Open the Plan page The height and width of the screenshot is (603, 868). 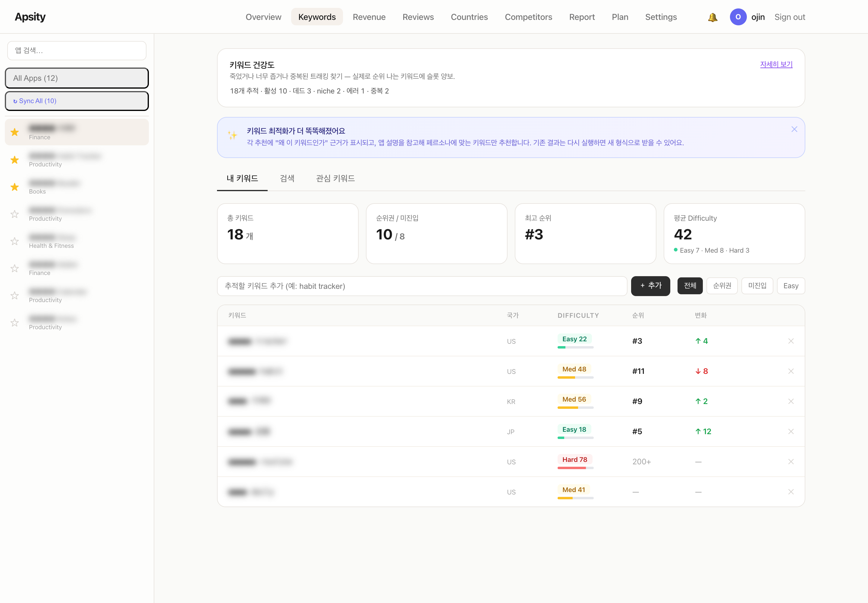[620, 17]
